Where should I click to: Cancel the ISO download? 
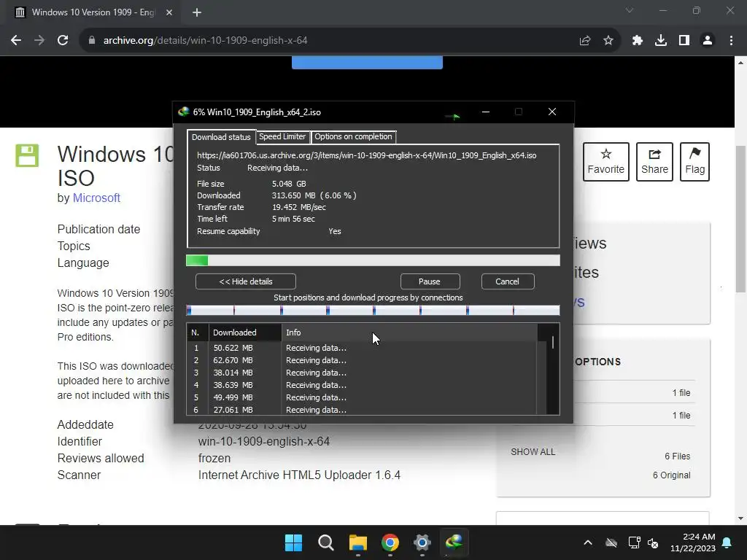point(508,281)
